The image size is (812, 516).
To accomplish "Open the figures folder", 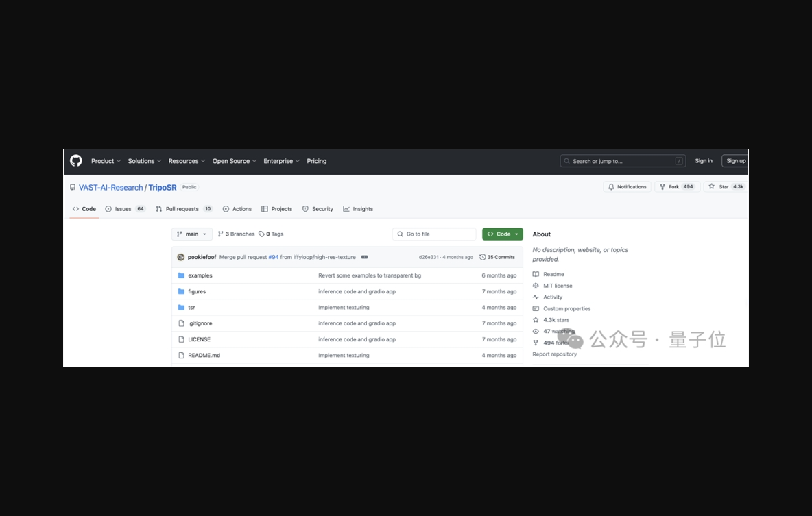I will (197, 291).
